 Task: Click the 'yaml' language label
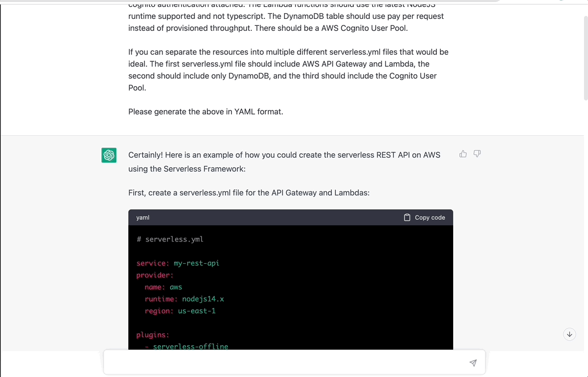(x=143, y=217)
